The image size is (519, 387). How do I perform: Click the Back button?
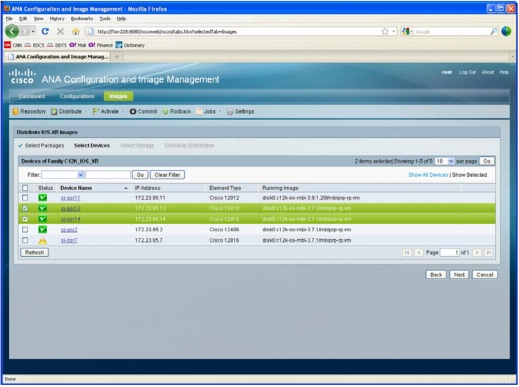pos(436,275)
